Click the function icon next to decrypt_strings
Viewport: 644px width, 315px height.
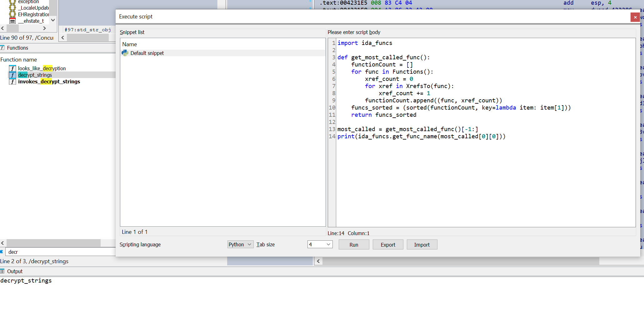click(x=12, y=75)
